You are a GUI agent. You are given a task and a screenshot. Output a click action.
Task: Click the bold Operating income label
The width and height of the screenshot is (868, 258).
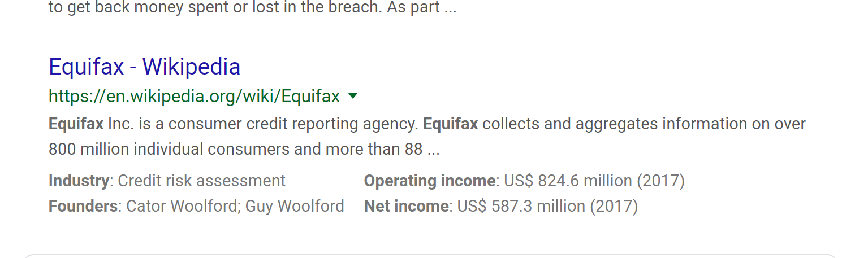click(429, 181)
